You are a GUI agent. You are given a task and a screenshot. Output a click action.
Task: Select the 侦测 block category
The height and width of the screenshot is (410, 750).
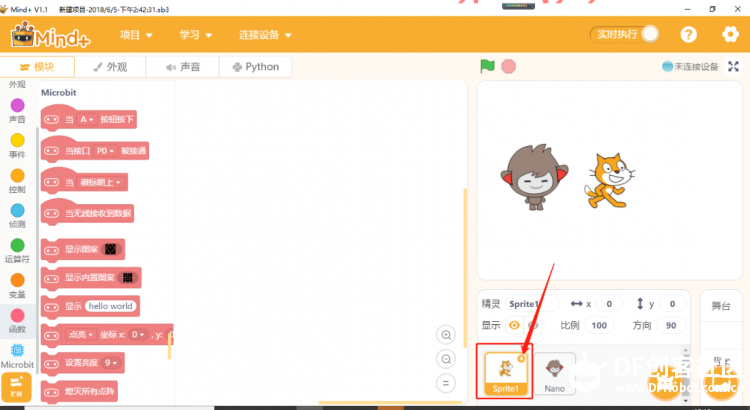click(17, 216)
